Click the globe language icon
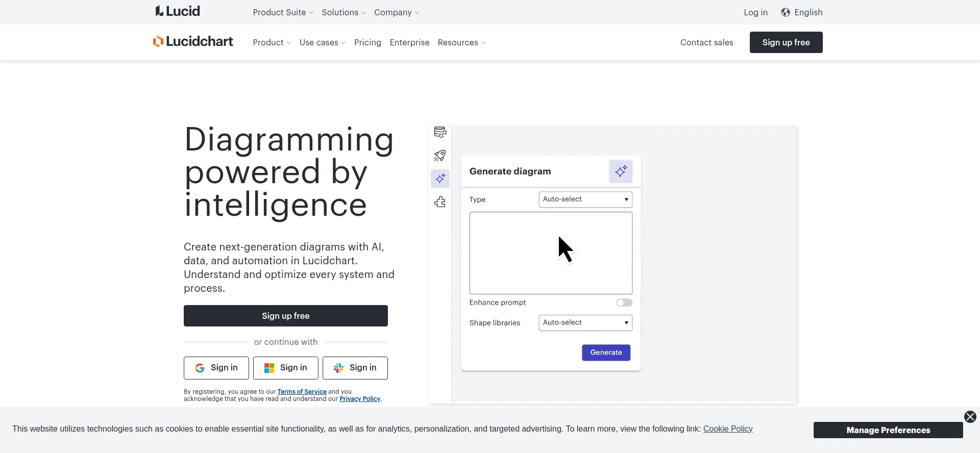The image size is (980, 453). 786,12
